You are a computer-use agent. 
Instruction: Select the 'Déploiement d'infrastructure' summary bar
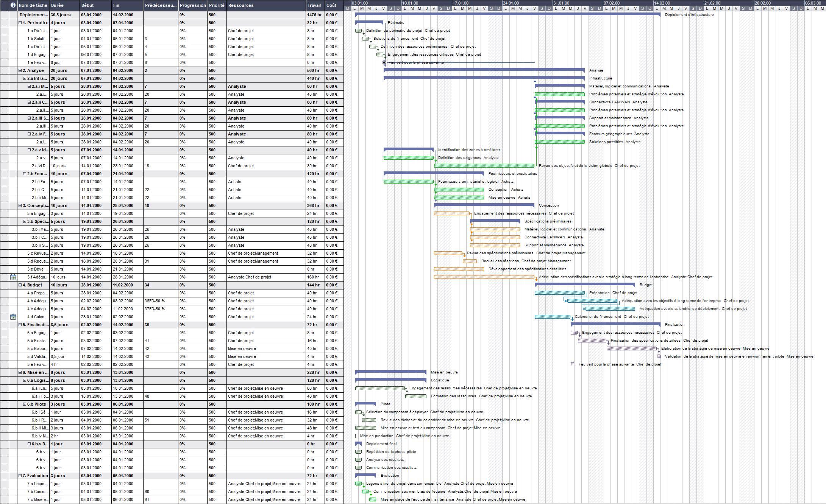pos(508,15)
